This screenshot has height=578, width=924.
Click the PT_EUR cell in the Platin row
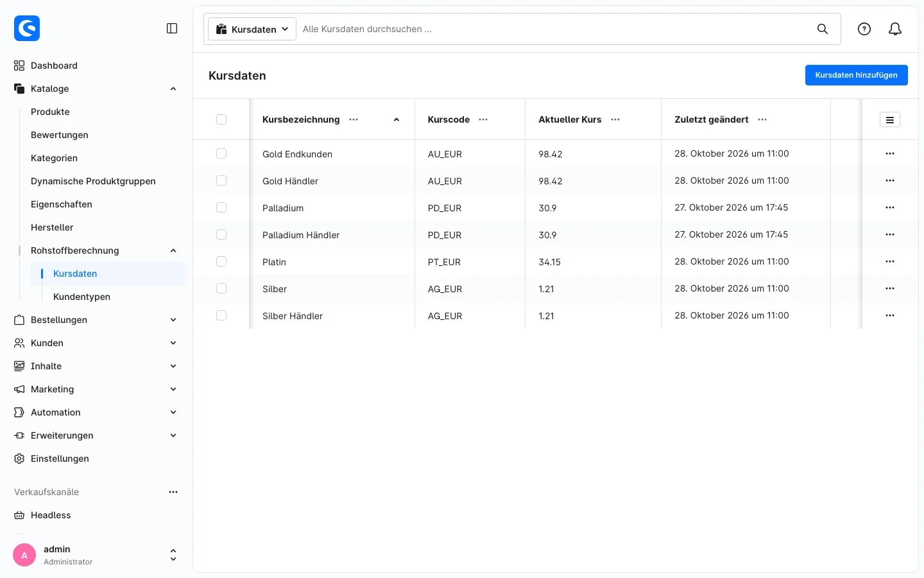[x=445, y=262]
